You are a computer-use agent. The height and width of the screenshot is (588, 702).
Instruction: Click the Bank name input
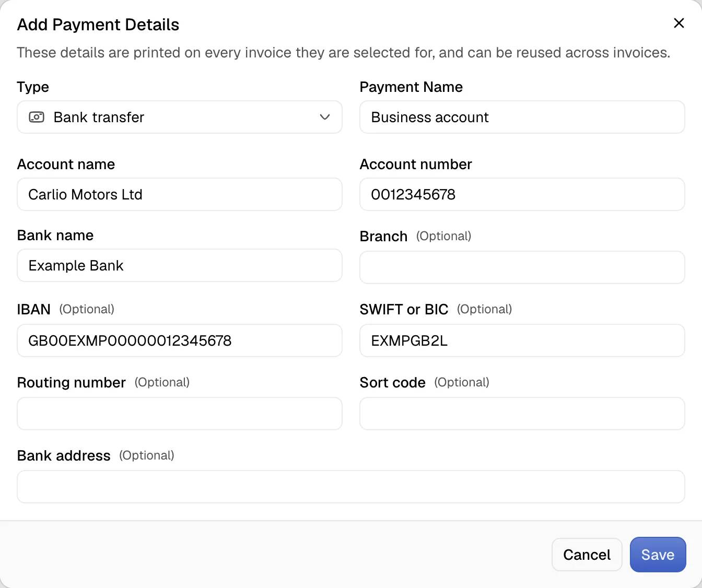tap(180, 265)
